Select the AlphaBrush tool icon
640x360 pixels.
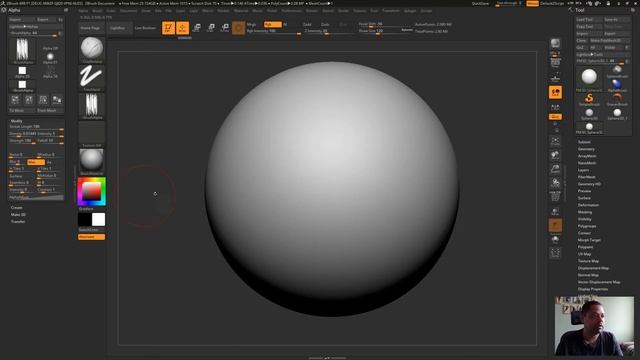(617, 85)
